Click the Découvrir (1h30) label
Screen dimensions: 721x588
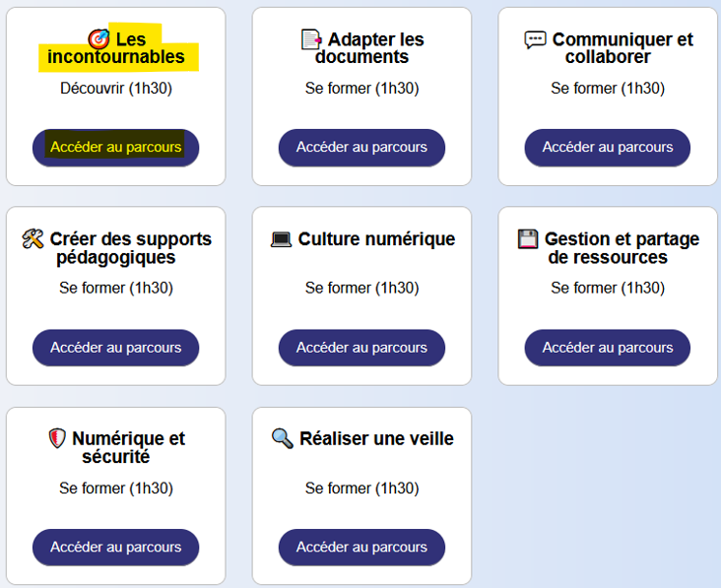(x=116, y=89)
